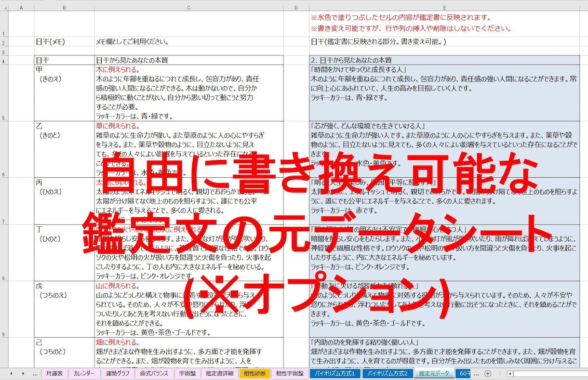This screenshot has height=380, width=588.
Task: Select cell containing 日干(メモ)
Action: [64, 42]
